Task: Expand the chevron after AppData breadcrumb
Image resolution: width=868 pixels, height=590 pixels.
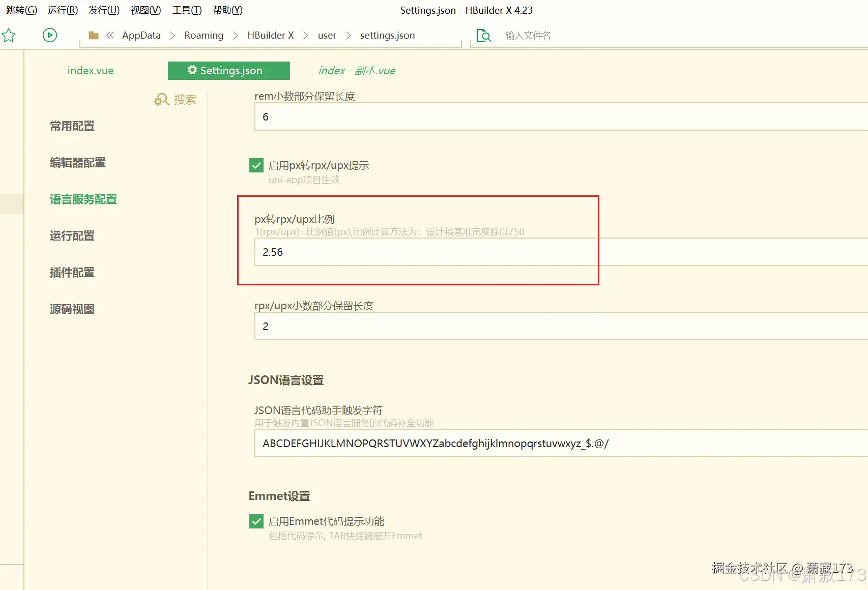Action: click(x=172, y=35)
